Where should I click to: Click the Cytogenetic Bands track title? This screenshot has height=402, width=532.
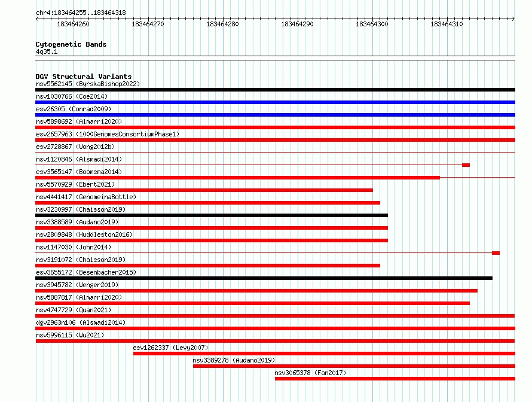coord(71,44)
